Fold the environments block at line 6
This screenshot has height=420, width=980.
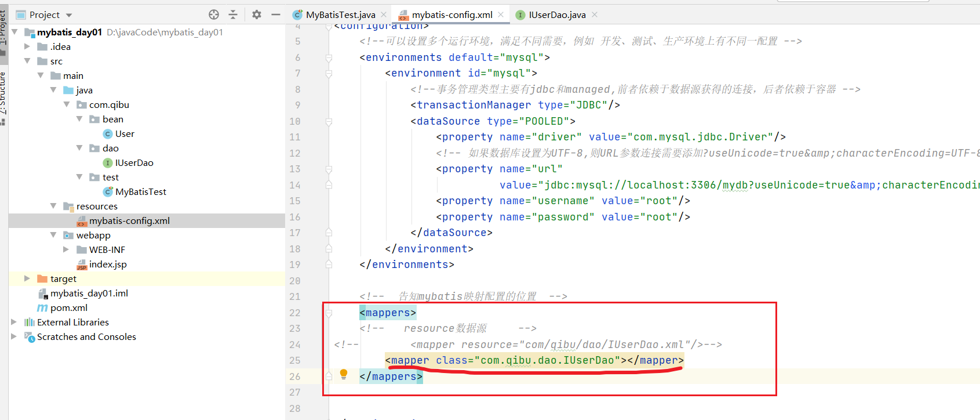coord(329,57)
